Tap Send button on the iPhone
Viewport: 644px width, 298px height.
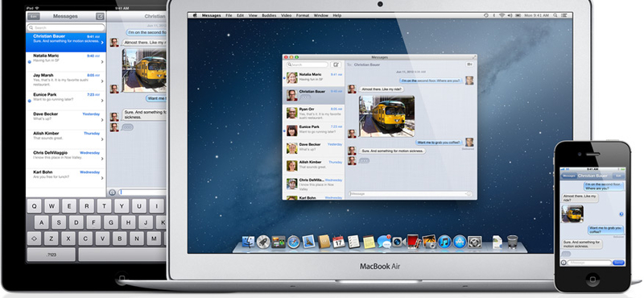[x=618, y=263]
